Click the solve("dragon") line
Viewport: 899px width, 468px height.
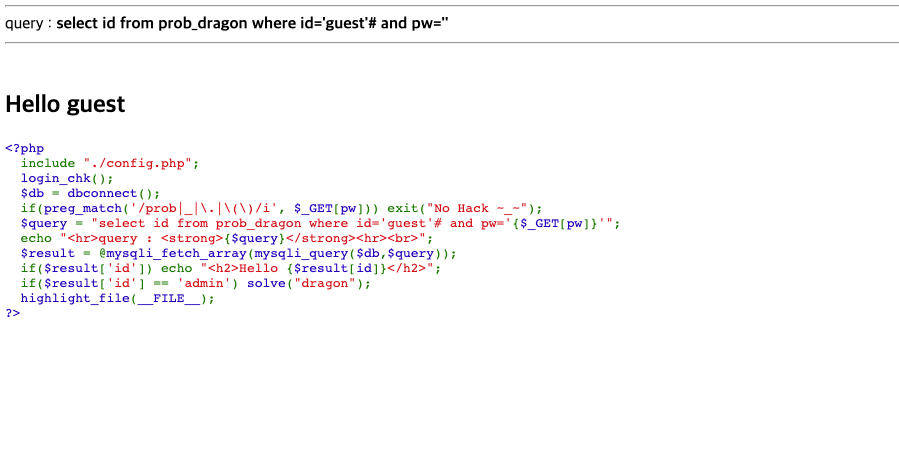[x=196, y=283]
